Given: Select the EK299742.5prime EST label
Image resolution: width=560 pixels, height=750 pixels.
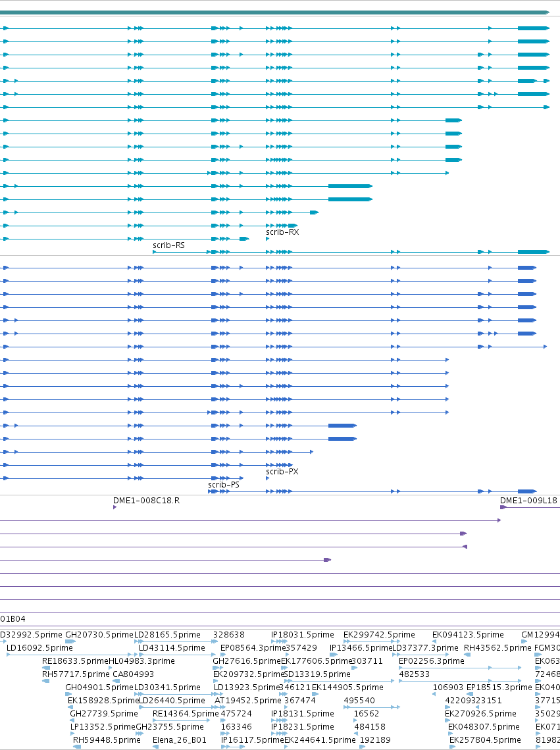Looking at the screenshot, I should [x=379, y=635].
